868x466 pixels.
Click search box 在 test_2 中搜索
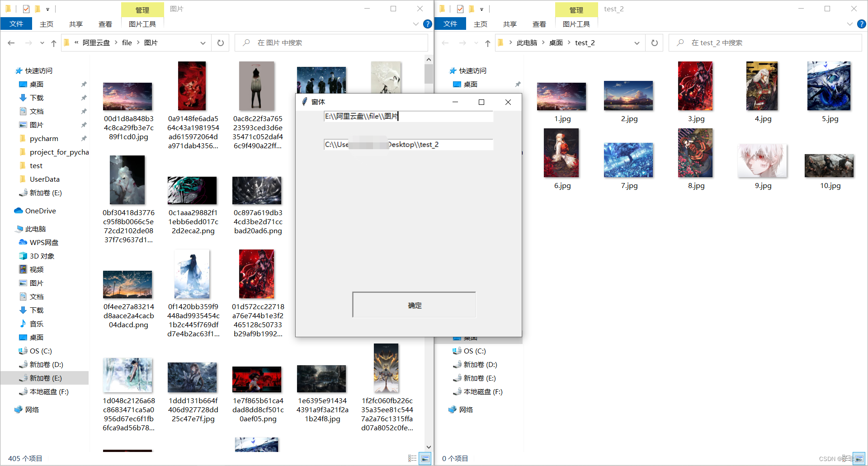[765, 43]
